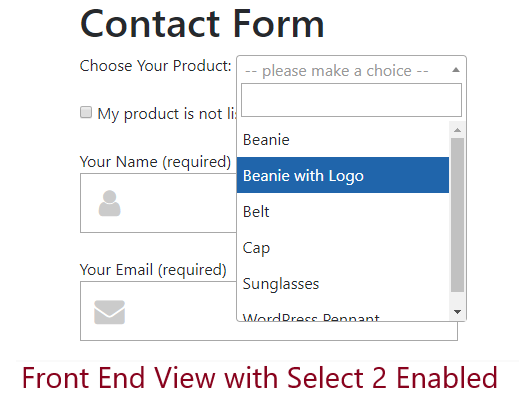Click the envelope icon in email field

[109, 312]
